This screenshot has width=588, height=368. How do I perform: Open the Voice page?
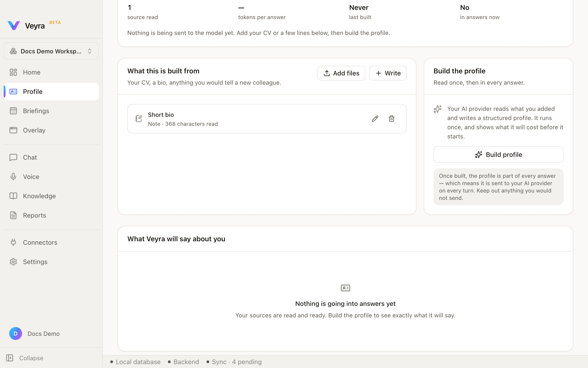51,177
